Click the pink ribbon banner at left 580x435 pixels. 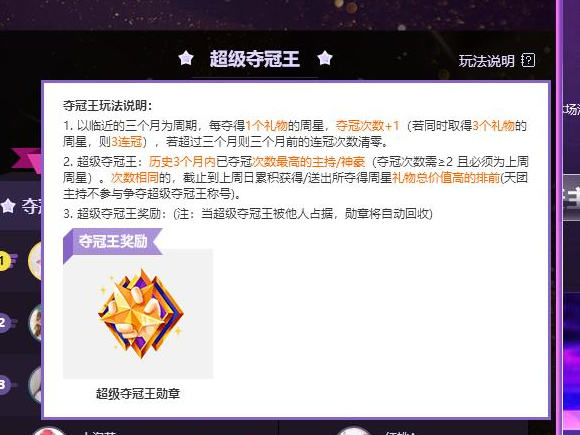tap(27, 160)
